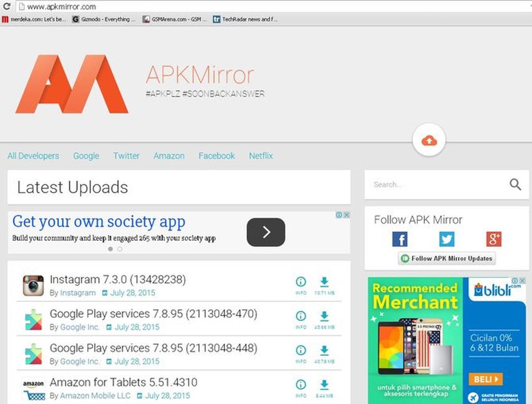532x404 pixels.
Task: Open the Gizmodo bookmark
Action: click(x=104, y=19)
